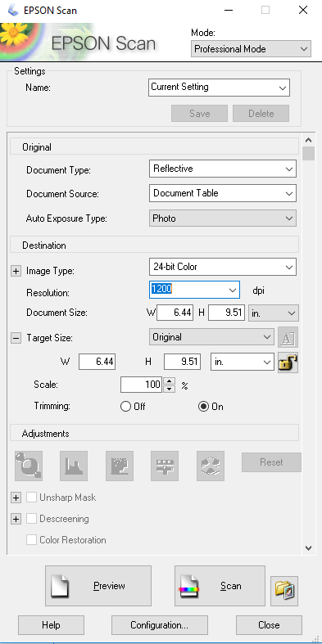The height and width of the screenshot is (644, 322).
Task: Expand the Descreening options
Action: tap(16, 519)
